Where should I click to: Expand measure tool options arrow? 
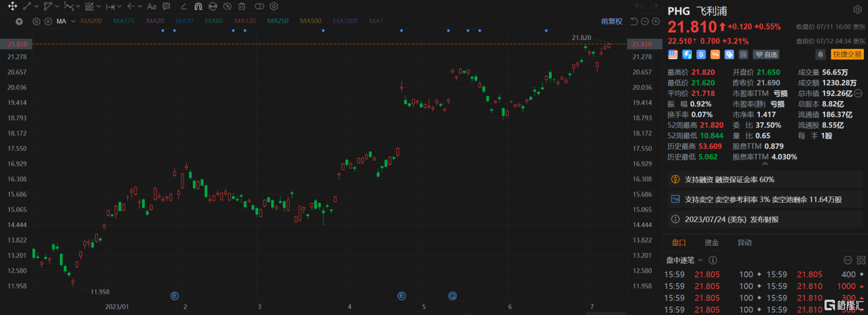pos(119,6)
